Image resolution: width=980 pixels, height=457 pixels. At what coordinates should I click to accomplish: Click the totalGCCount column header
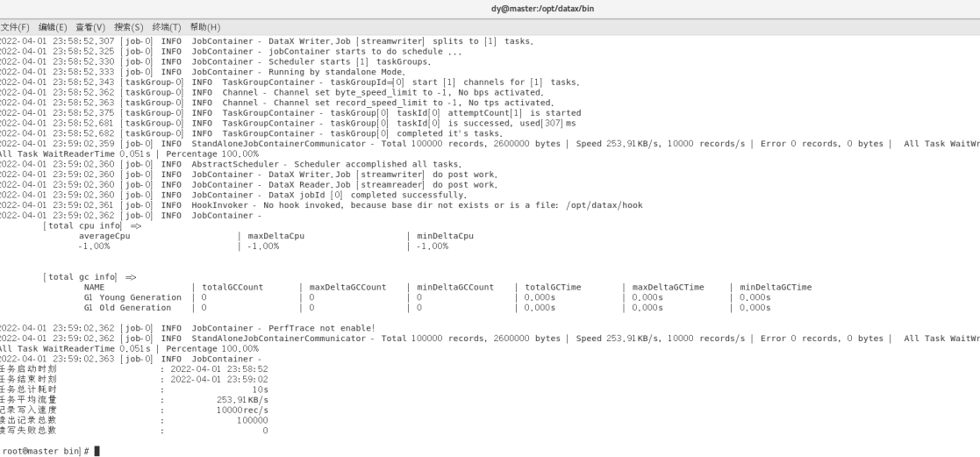pyautogui.click(x=232, y=287)
